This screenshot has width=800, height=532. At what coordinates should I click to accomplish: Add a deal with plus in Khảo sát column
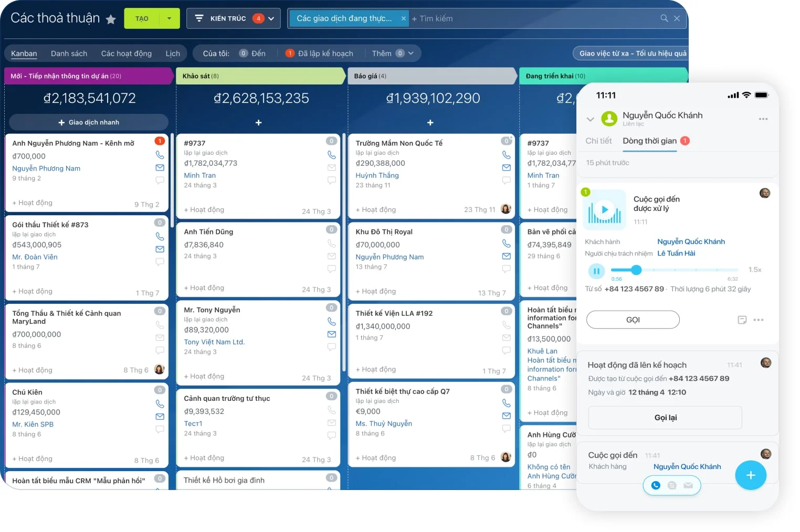(x=258, y=123)
